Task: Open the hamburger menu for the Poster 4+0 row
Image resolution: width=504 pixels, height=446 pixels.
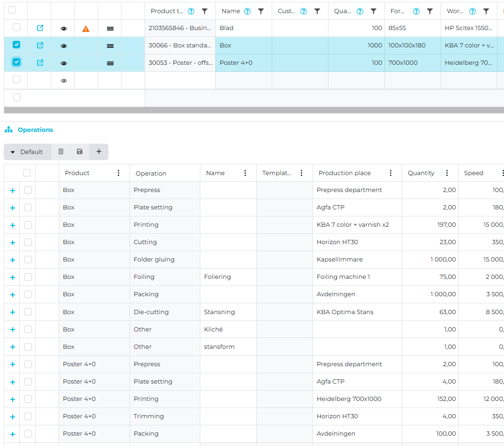Action: [110, 63]
